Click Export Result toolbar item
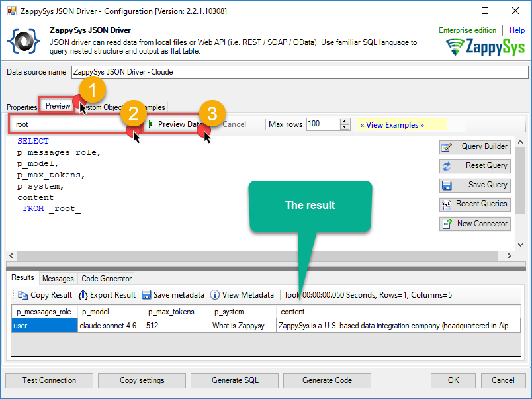 pos(107,295)
